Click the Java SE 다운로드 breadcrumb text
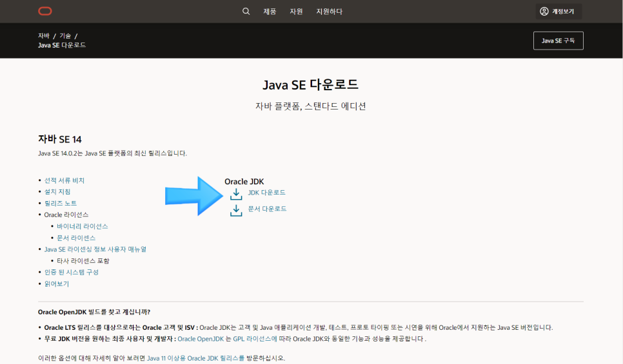The width and height of the screenshot is (623, 364). tap(62, 45)
